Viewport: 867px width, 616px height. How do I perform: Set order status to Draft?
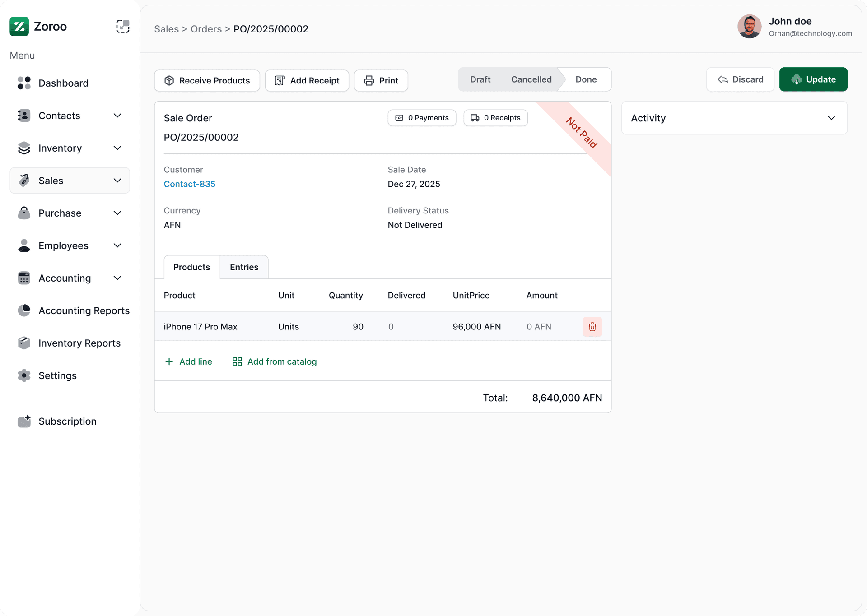coord(480,79)
